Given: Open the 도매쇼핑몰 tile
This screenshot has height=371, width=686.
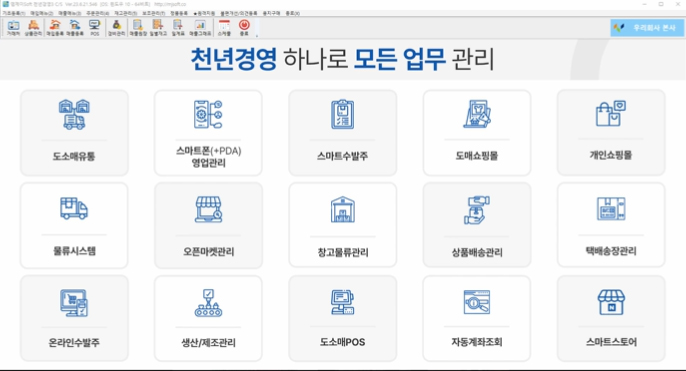Looking at the screenshot, I should (x=477, y=133).
